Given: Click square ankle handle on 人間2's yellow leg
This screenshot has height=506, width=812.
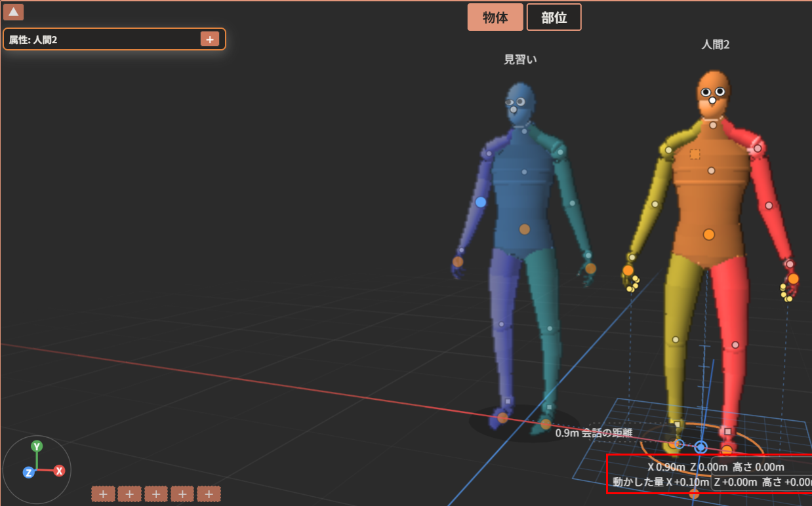Looking at the screenshot, I should [x=677, y=425].
